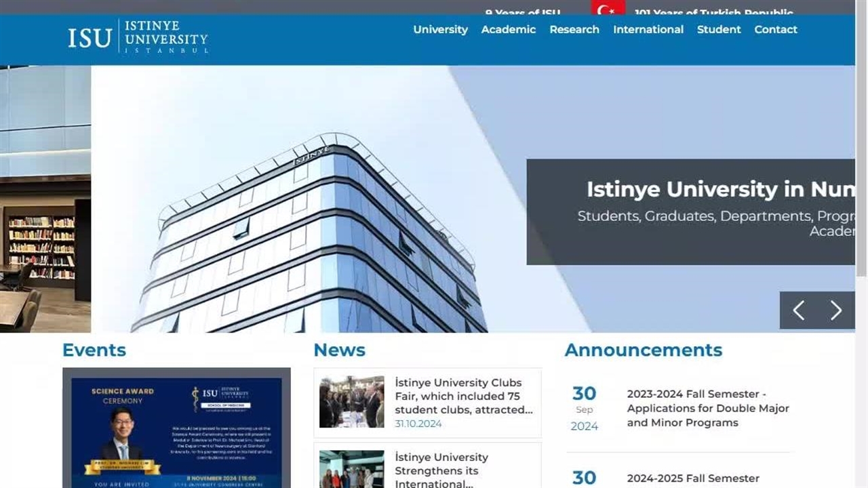Open the 2024-2025 Fall Semester announcement
This screenshot has width=868, height=488.
click(x=692, y=479)
